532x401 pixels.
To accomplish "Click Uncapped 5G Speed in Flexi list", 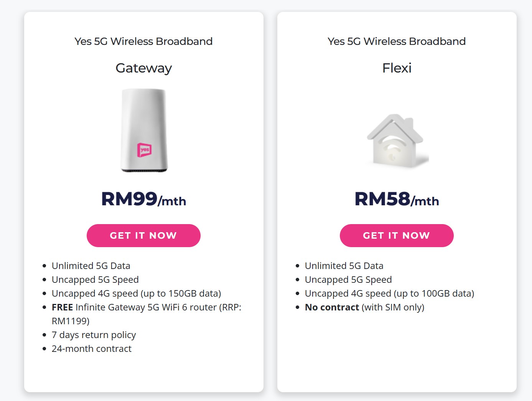I will 348,280.
